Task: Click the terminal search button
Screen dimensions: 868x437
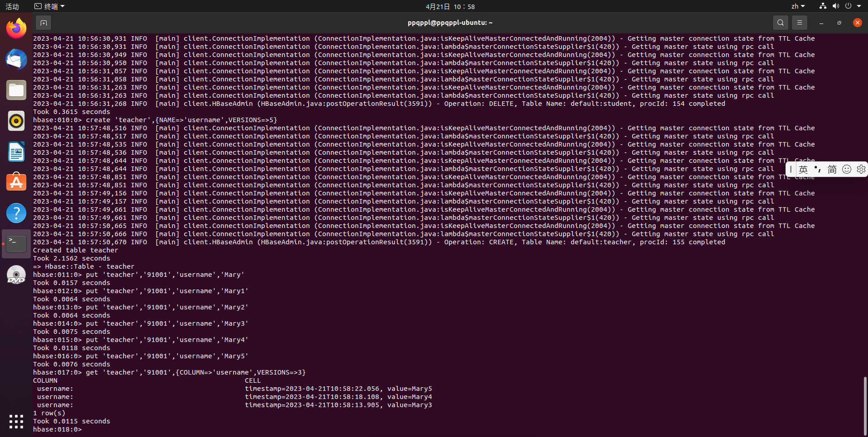Action: tap(781, 23)
